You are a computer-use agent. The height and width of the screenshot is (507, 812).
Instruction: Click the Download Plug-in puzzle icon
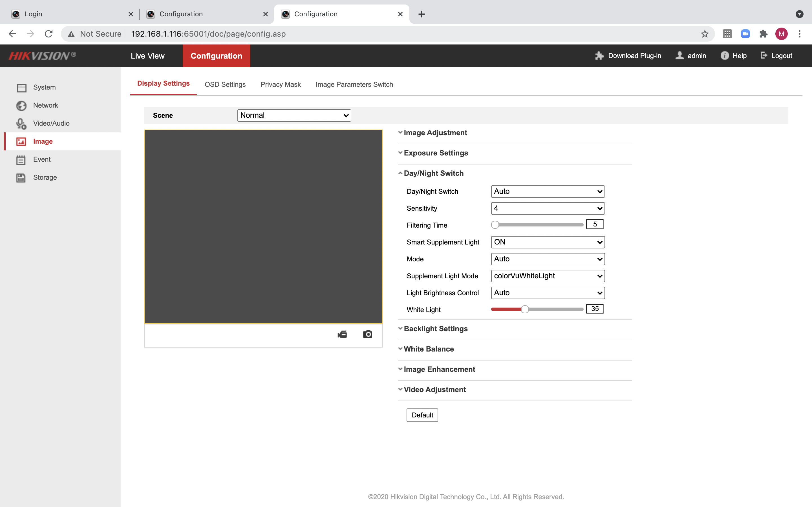[x=599, y=56]
